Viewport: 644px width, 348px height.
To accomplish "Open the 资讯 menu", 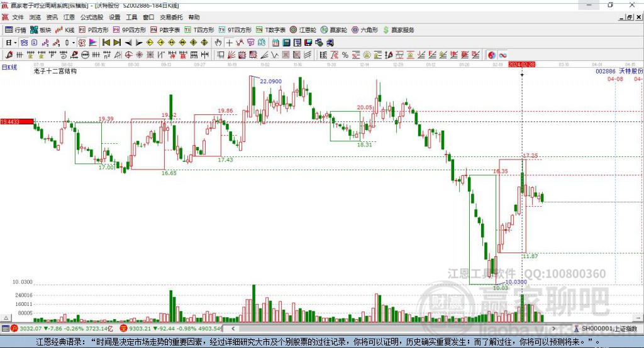I will click(x=52, y=17).
